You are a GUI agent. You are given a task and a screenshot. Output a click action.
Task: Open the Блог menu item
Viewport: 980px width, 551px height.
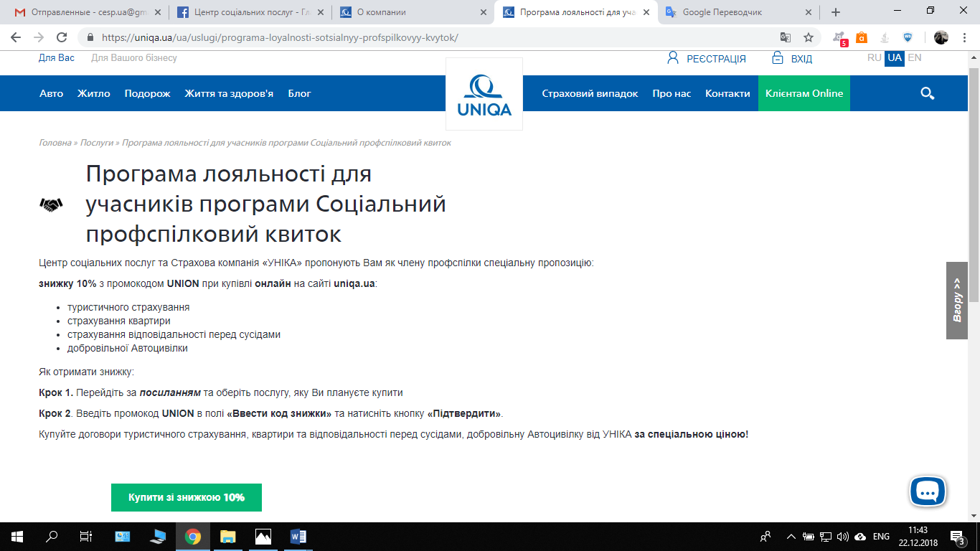[x=300, y=93]
